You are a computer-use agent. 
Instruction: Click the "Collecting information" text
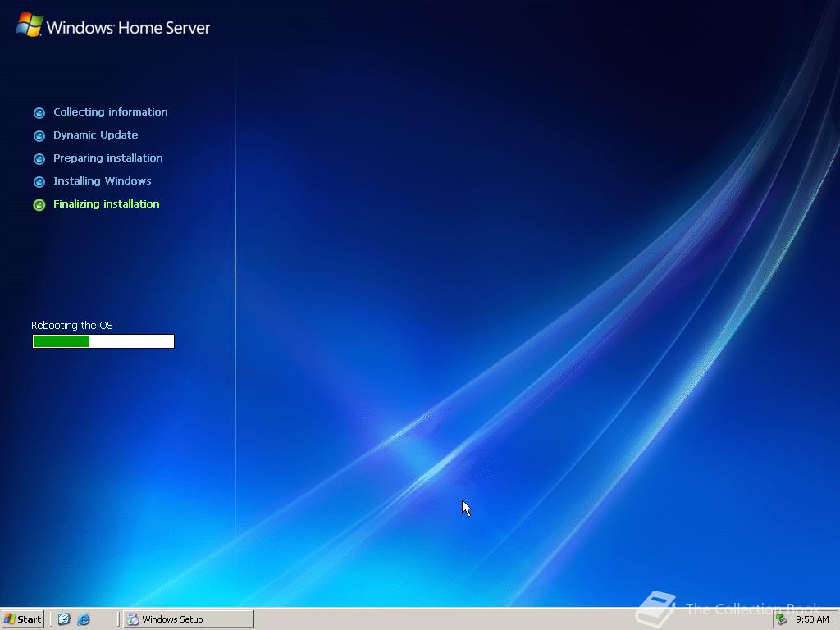point(111,112)
